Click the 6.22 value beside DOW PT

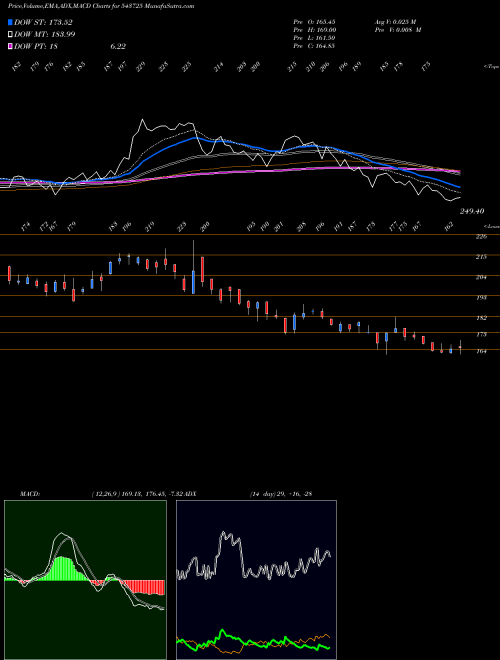click(118, 47)
